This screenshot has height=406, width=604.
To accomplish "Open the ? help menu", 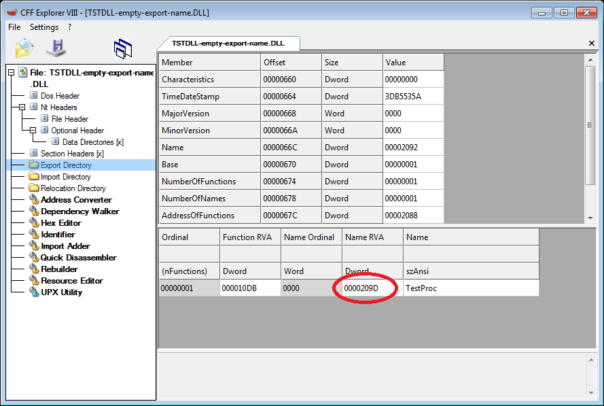I will (70, 27).
